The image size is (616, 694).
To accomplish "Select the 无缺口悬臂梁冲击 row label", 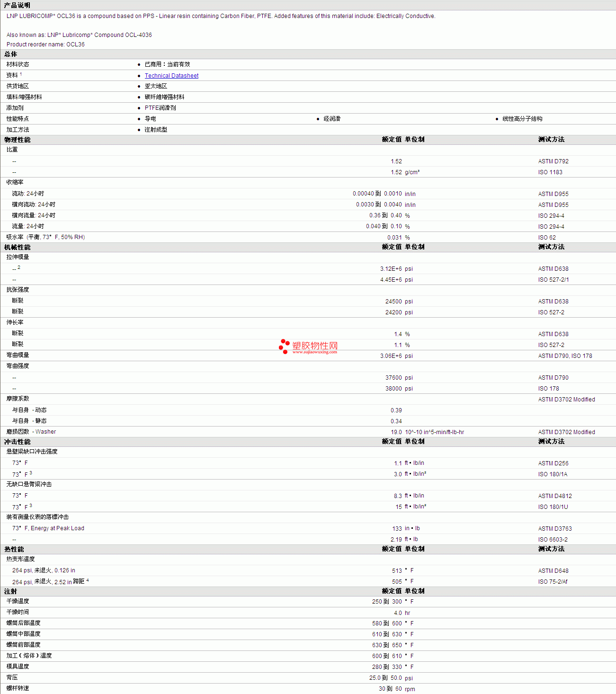I will (x=29, y=484).
